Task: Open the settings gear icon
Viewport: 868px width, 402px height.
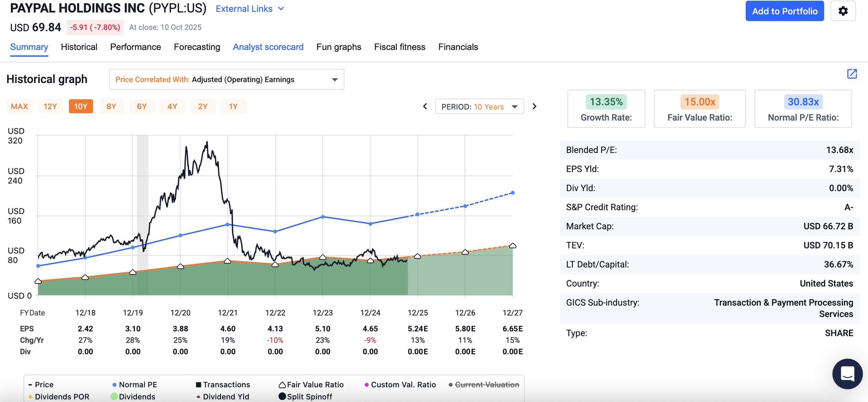Action: (843, 11)
